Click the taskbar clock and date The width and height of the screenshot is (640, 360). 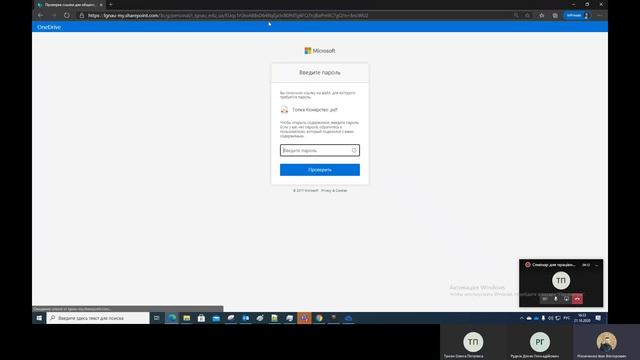[x=582, y=318]
